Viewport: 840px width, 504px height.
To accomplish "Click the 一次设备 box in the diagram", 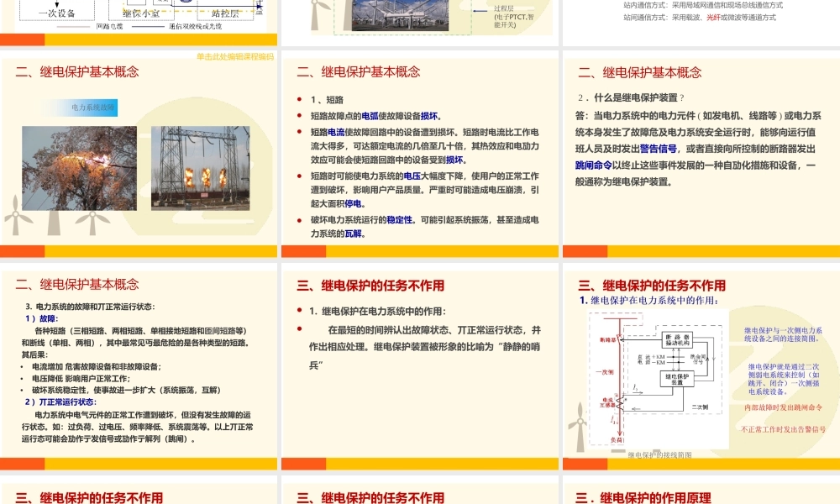I will coord(57,13).
